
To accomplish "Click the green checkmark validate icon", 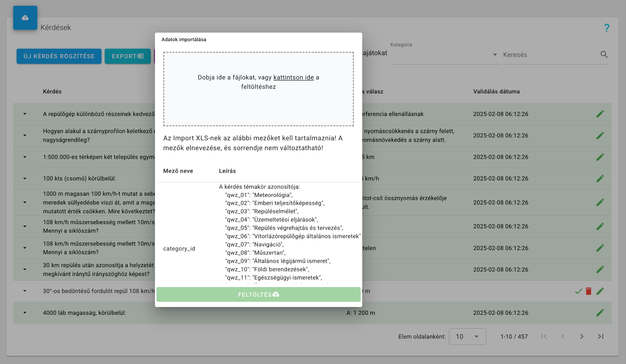I will coord(578,291).
